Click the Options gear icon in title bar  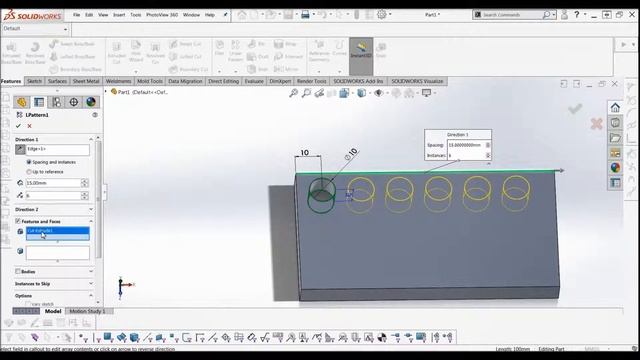pyautogui.click(x=381, y=15)
